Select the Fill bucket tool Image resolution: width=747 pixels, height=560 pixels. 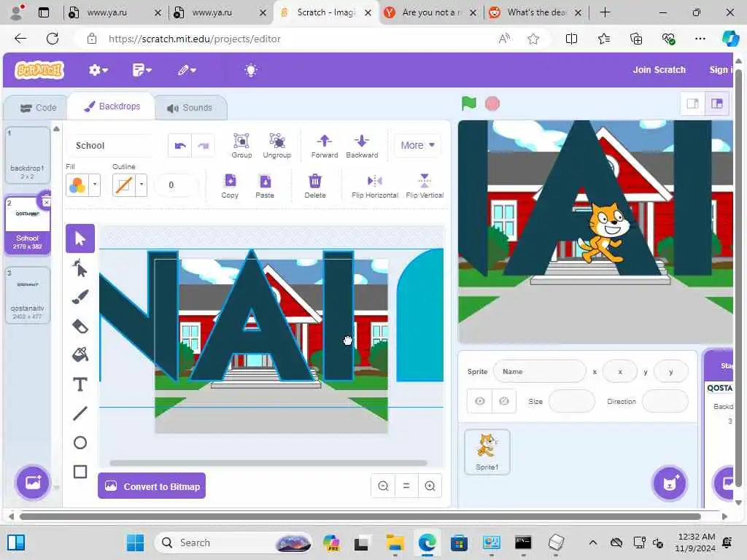pyautogui.click(x=80, y=355)
